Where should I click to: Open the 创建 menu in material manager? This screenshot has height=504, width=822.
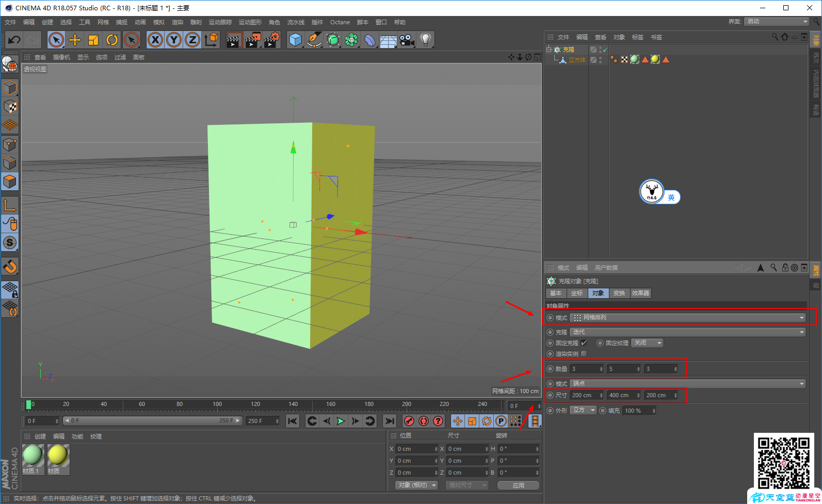40,436
